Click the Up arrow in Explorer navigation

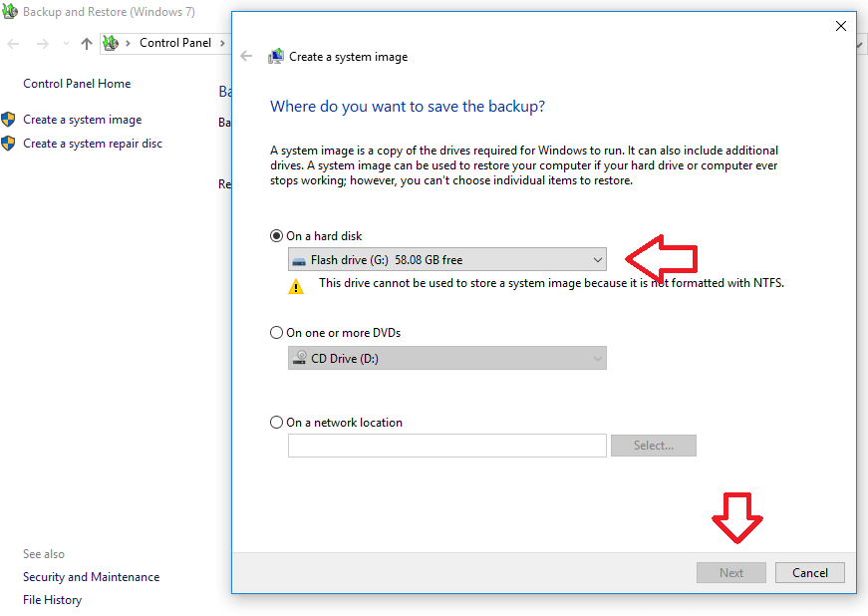coord(87,44)
